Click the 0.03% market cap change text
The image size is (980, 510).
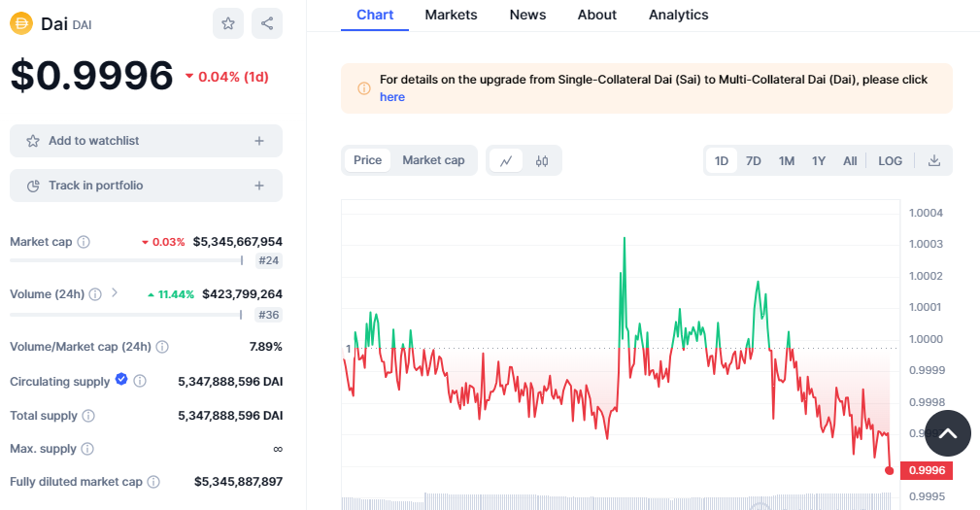168,242
